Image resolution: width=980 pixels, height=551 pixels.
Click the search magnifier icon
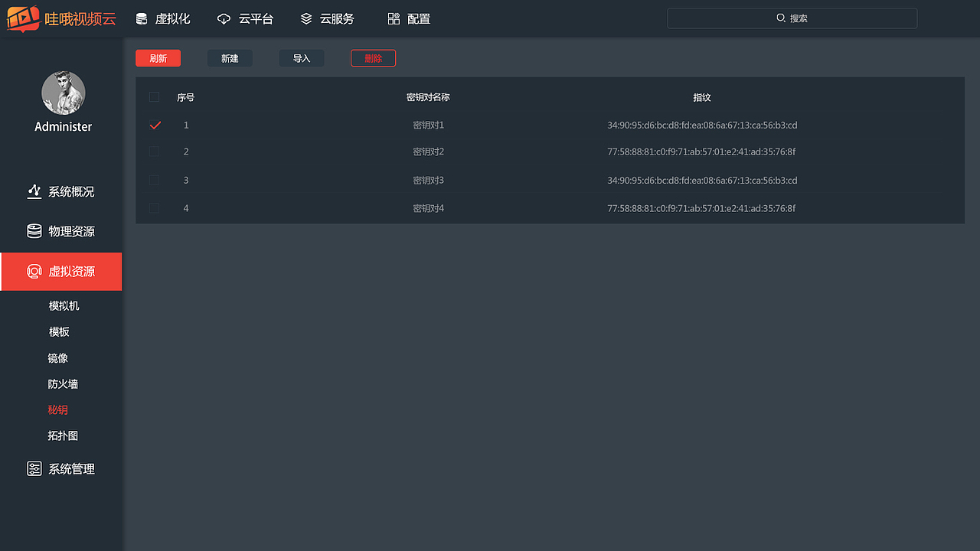coord(781,18)
